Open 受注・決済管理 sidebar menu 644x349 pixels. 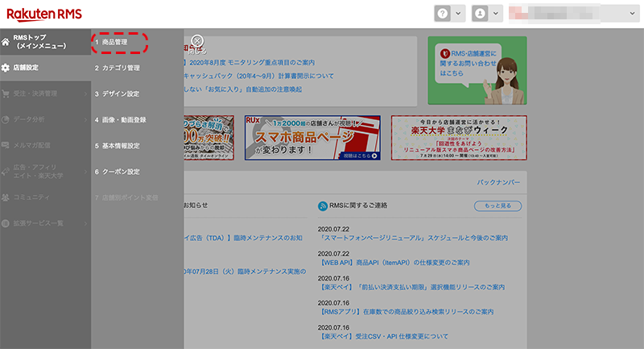[x=35, y=93]
